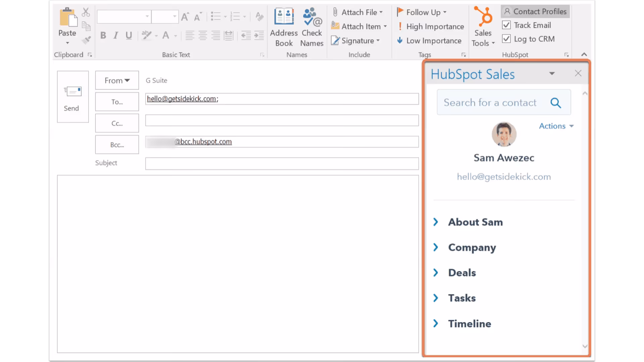This screenshot has width=644, height=362.
Task: Enable the Track Email checkbox
Action: click(x=506, y=25)
